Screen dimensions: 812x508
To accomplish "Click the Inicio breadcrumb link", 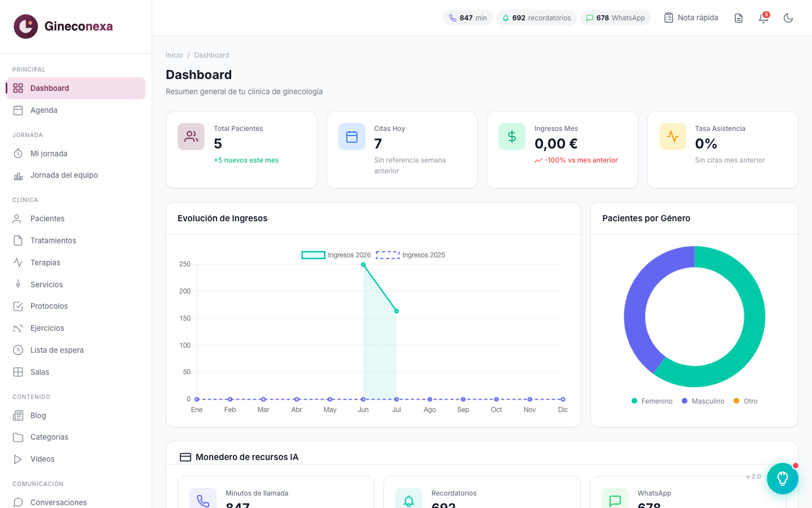I will (174, 55).
